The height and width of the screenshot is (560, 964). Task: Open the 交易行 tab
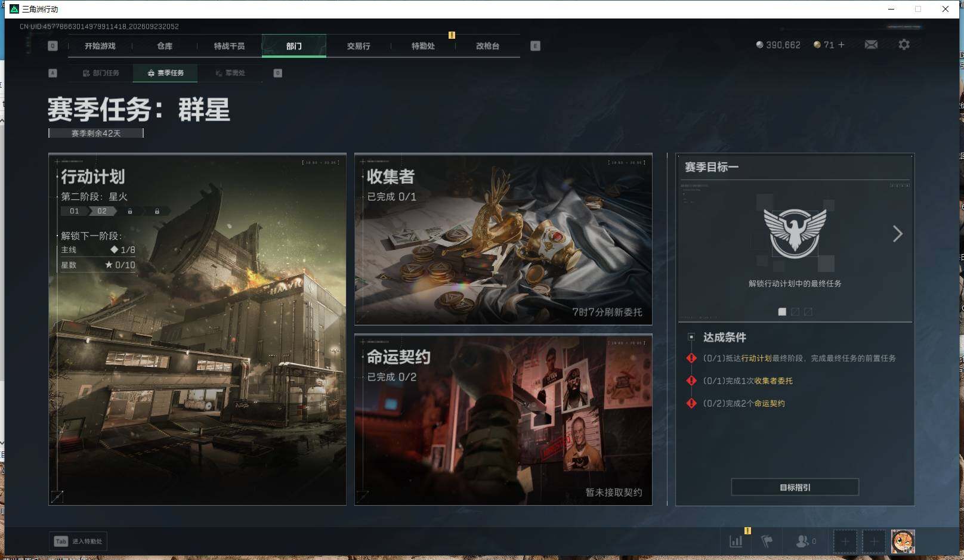click(x=359, y=46)
